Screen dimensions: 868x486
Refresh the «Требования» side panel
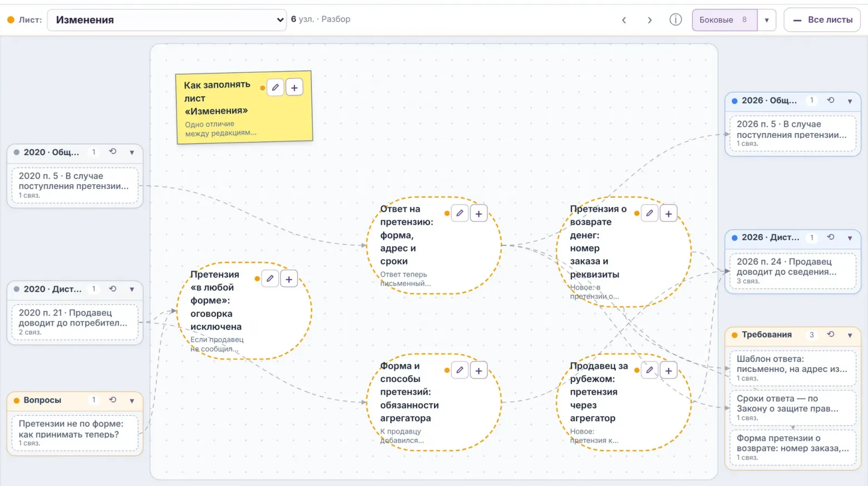pos(830,335)
